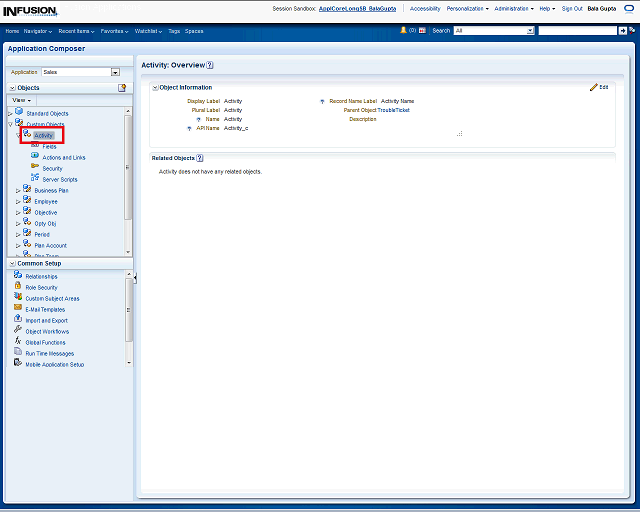The height and width of the screenshot is (512, 640).
Task: Click the Object Workflows wrench icon
Action: 18,331
